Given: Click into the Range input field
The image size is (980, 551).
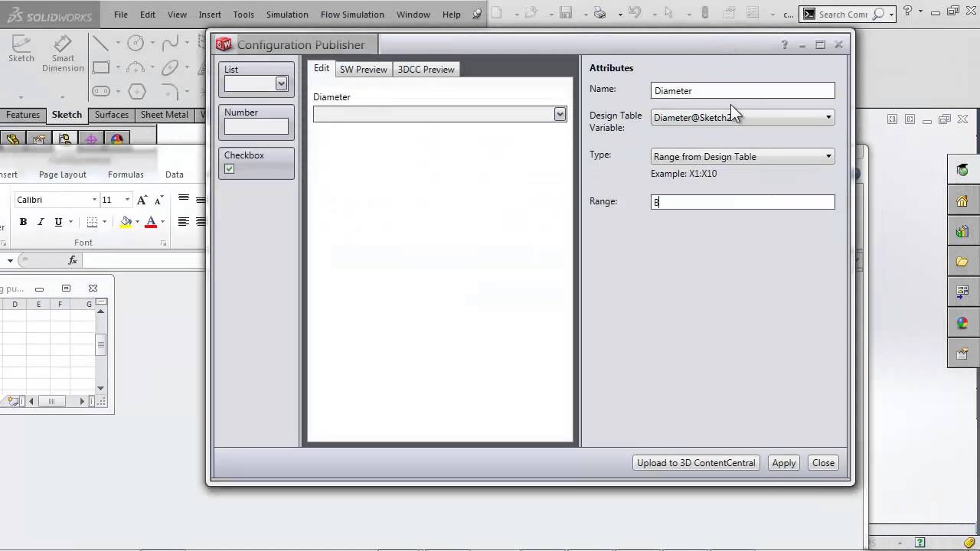Looking at the screenshot, I should tap(743, 202).
